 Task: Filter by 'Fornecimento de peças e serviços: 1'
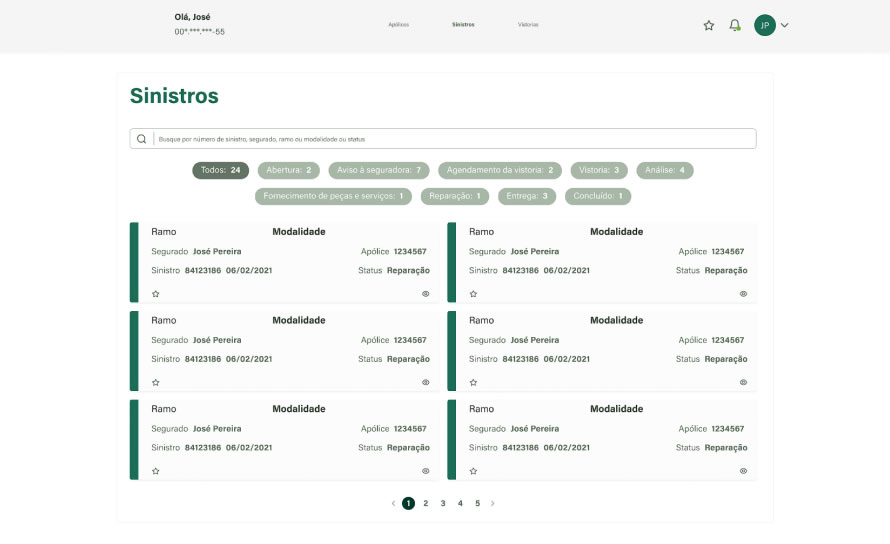click(x=333, y=196)
